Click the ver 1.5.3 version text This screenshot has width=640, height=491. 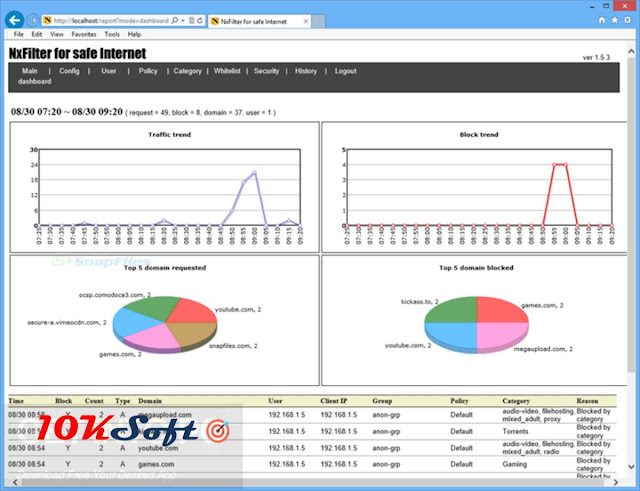pos(596,58)
